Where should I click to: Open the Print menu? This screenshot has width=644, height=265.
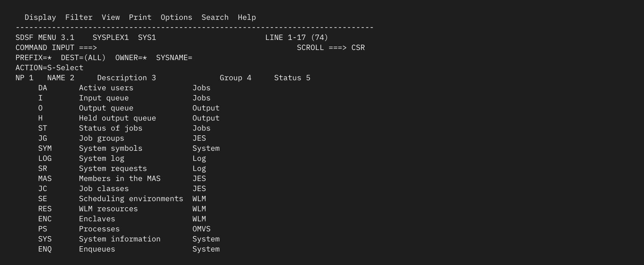[140, 17]
